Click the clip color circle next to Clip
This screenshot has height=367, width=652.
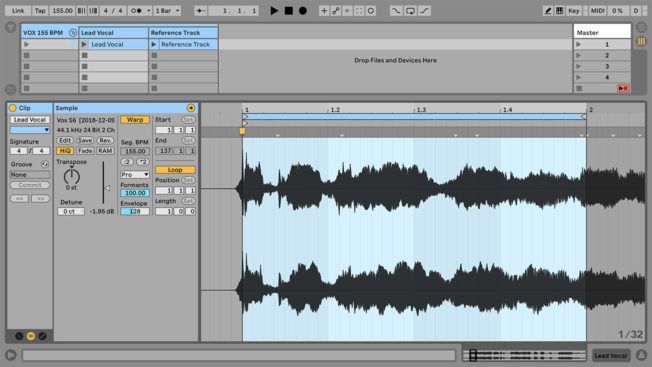click(x=12, y=108)
